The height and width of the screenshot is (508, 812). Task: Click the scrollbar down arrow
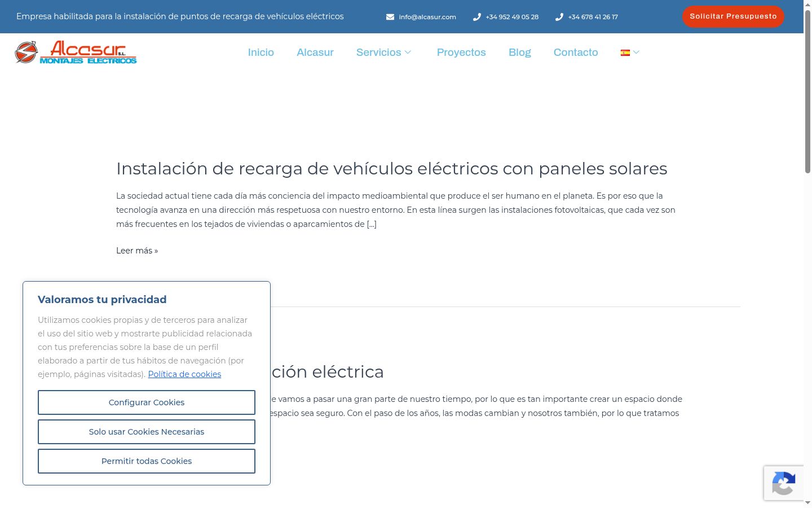[x=807, y=502]
